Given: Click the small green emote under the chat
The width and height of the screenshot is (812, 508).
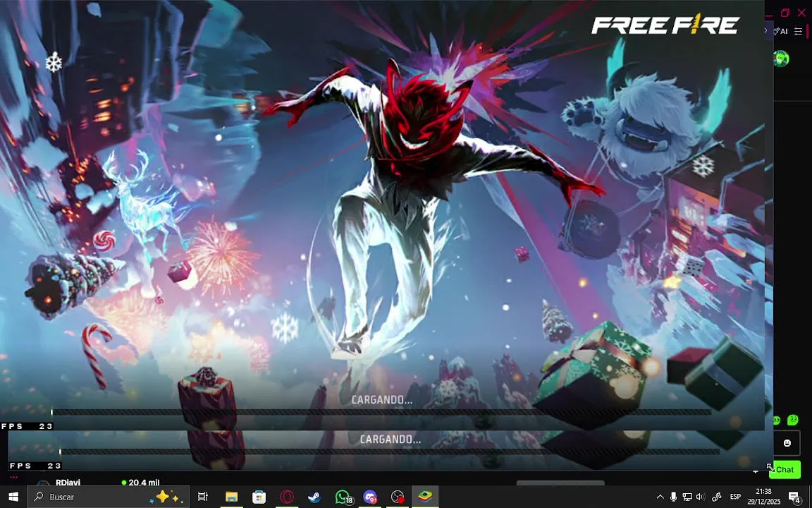Looking at the screenshot, I should click(776, 420).
